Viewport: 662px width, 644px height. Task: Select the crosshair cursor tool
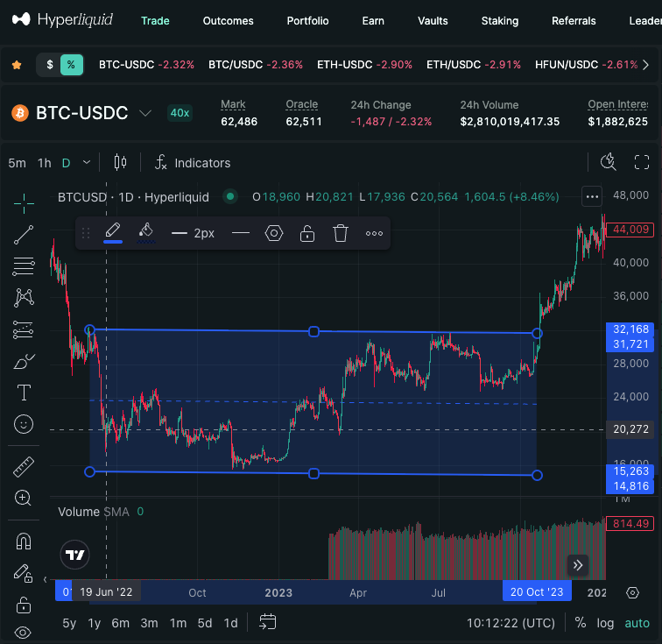[x=24, y=203]
